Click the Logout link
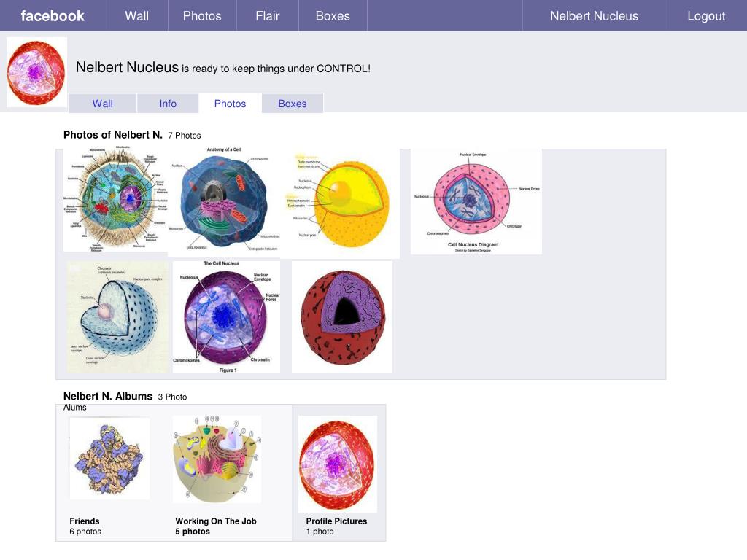This screenshot has width=747, height=560. pos(705,16)
